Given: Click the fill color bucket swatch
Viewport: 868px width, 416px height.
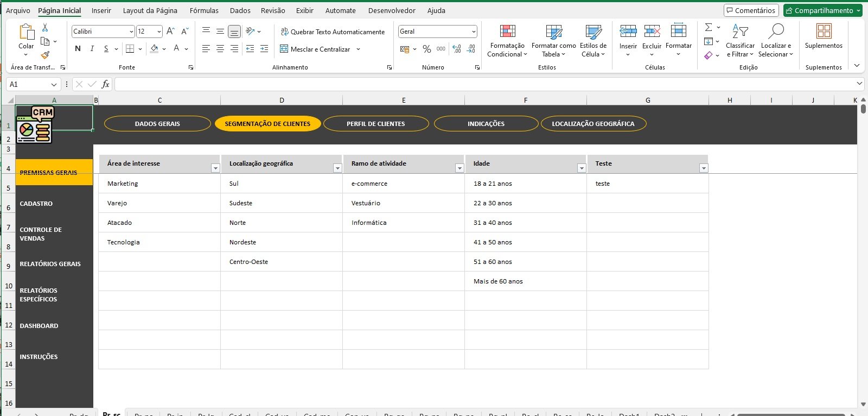Looking at the screenshot, I should coord(154,49).
